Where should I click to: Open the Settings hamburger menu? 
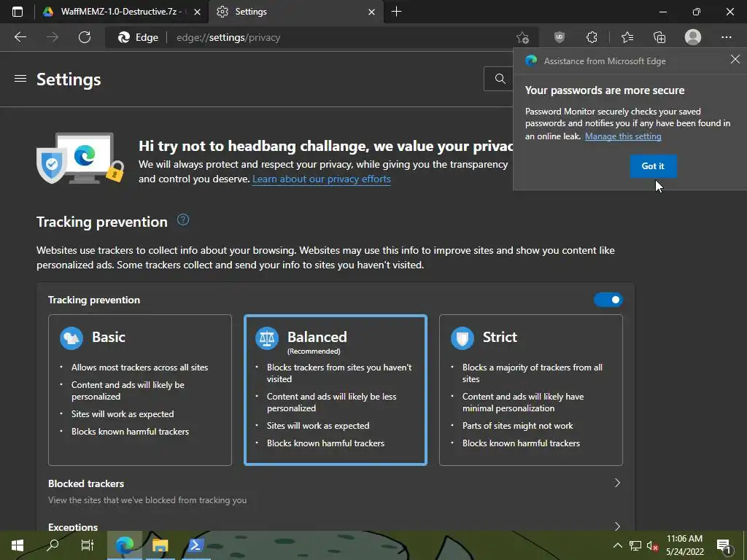[x=20, y=79]
